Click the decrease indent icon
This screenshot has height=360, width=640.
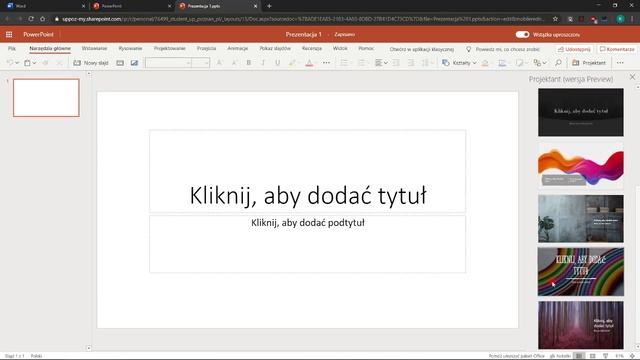396,63
